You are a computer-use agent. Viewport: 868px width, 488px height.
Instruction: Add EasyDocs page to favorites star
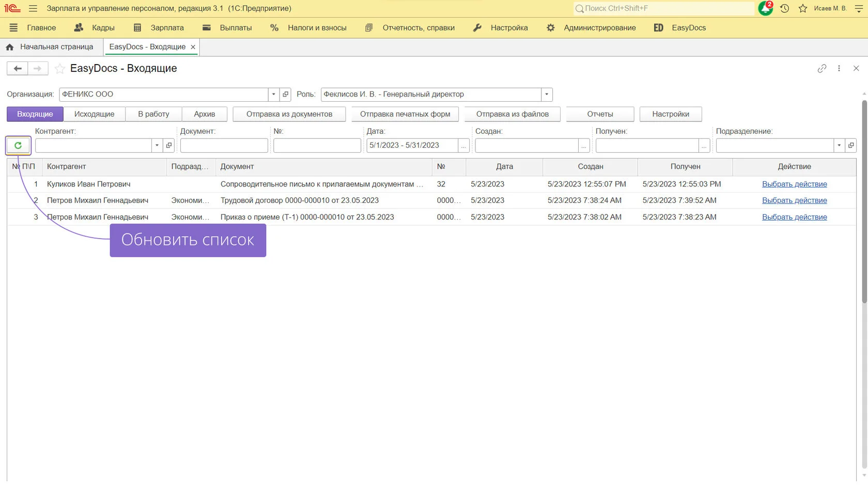tap(60, 68)
